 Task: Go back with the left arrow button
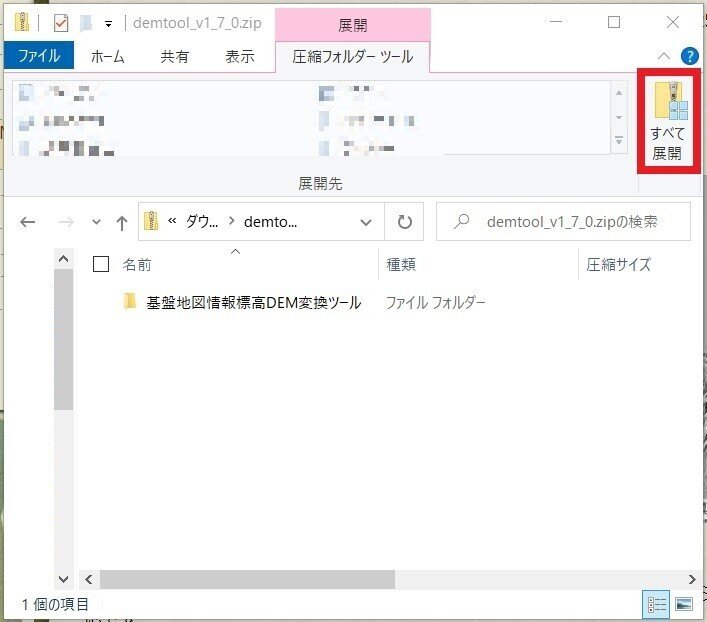pos(28,222)
